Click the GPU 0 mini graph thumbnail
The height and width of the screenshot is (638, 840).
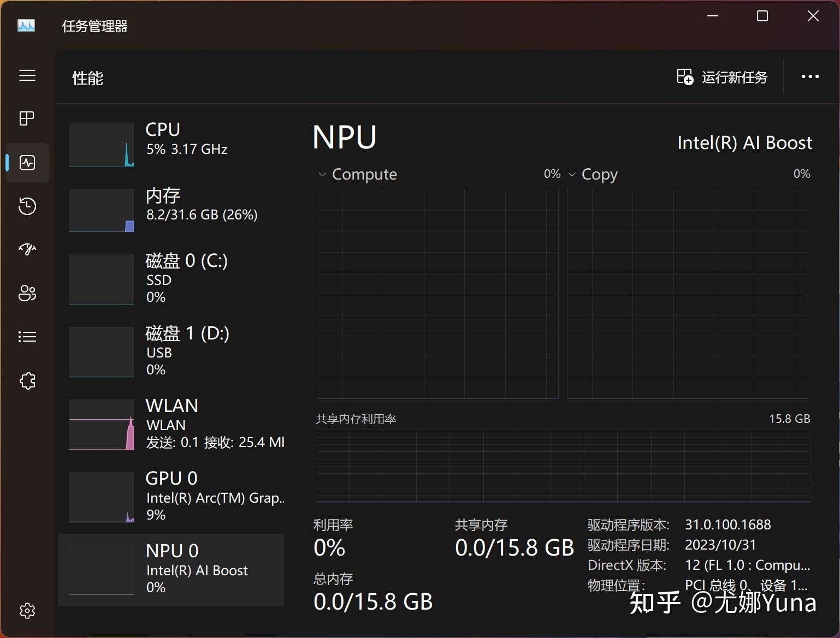(x=102, y=497)
